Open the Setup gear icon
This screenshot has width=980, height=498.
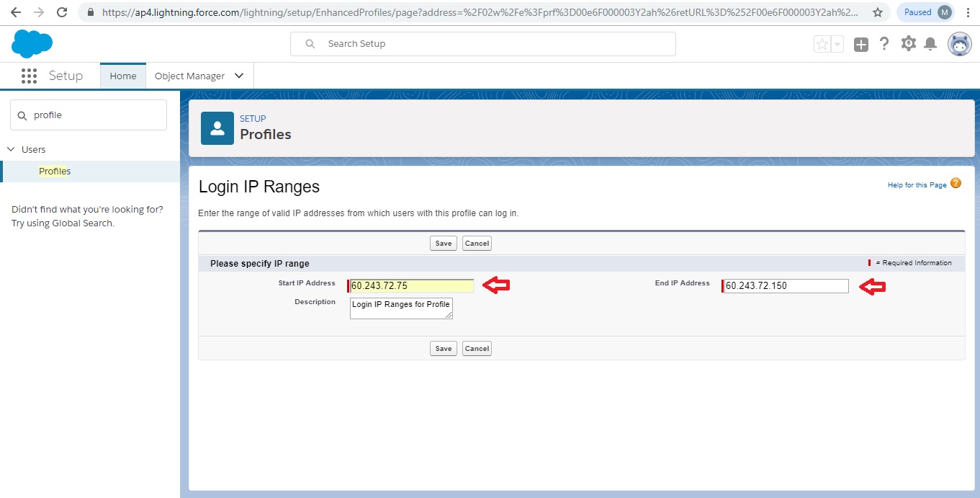(908, 44)
